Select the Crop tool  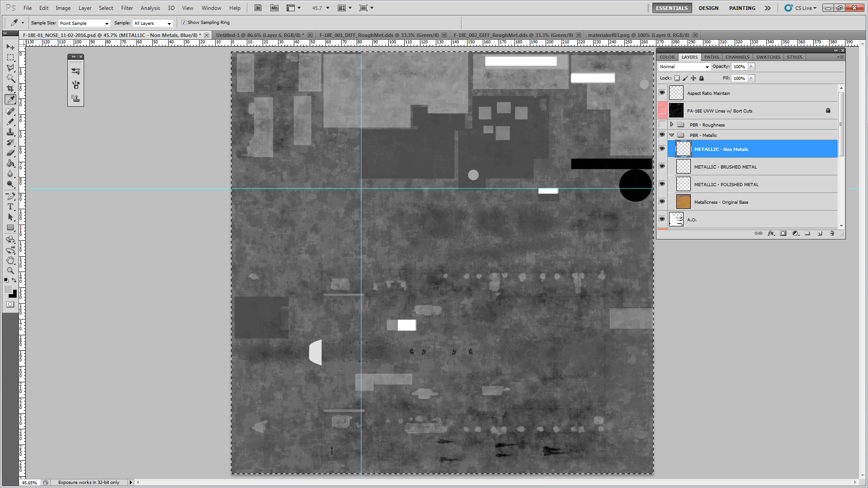(10, 89)
